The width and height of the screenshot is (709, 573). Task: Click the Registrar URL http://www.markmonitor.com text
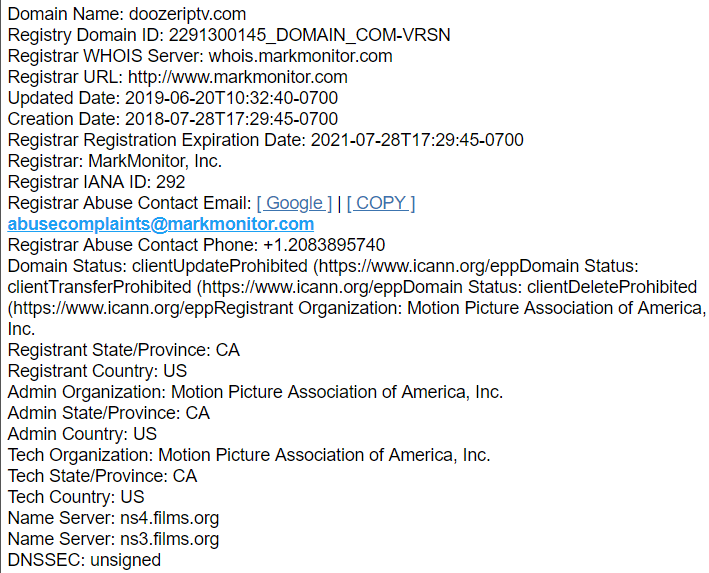(x=238, y=77)
